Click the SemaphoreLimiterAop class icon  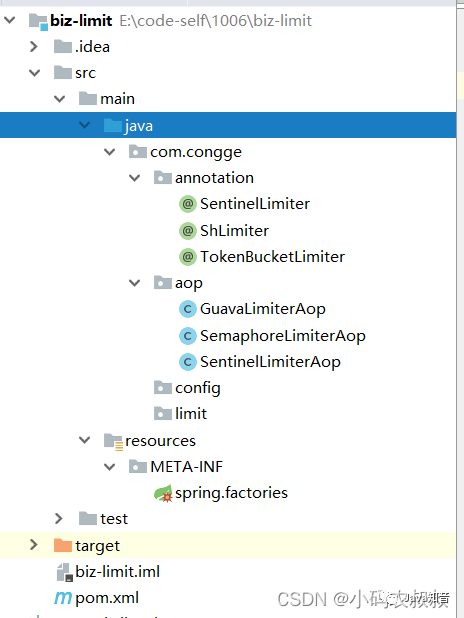pos(188,336)
